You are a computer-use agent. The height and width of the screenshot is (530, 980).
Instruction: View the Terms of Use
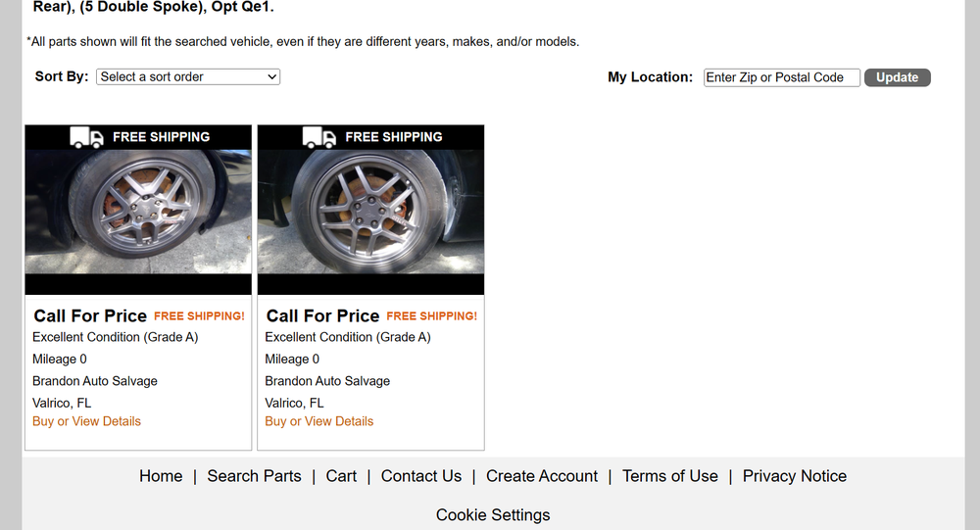pyautogui.click(x=669, y=476)
